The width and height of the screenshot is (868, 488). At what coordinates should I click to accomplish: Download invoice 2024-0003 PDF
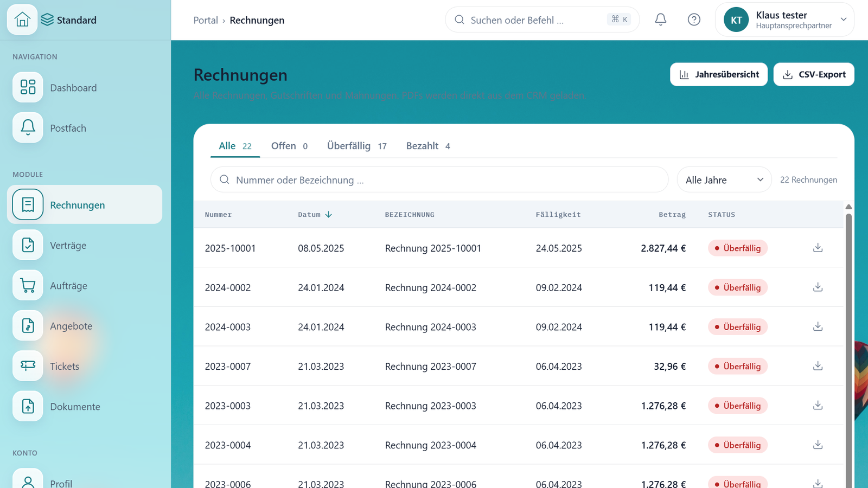(x=818, y=326)
